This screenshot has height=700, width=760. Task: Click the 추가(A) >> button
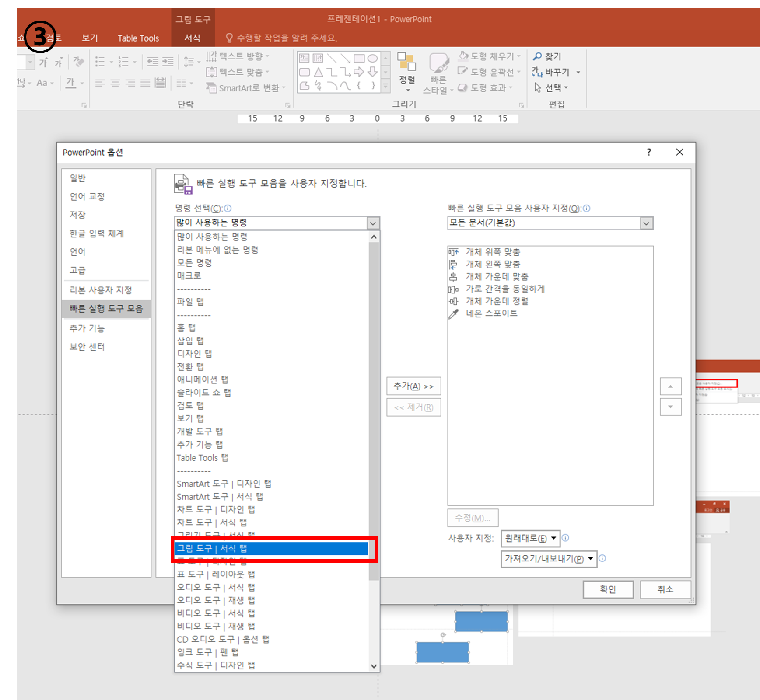(413, 386)
